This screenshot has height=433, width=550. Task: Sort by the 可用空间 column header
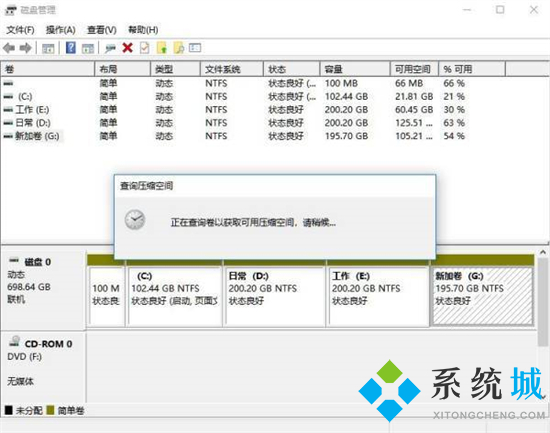pyautogui.click(x=414, y=69)
